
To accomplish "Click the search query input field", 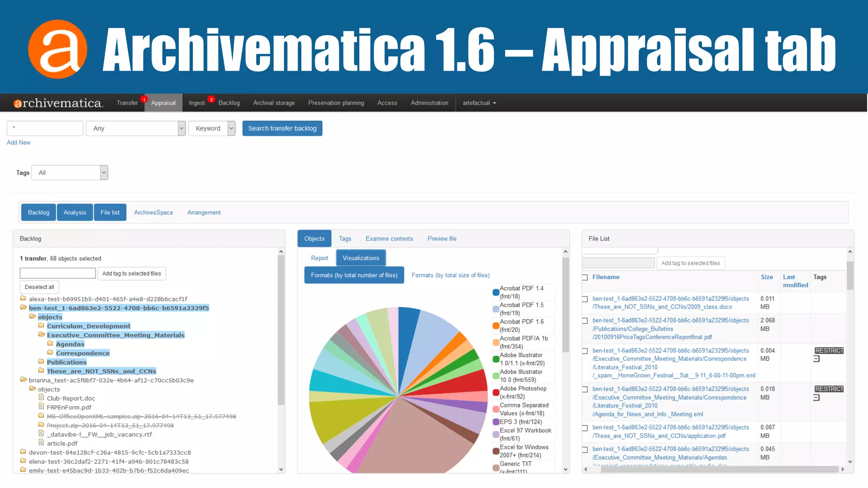I will point(45,128).
